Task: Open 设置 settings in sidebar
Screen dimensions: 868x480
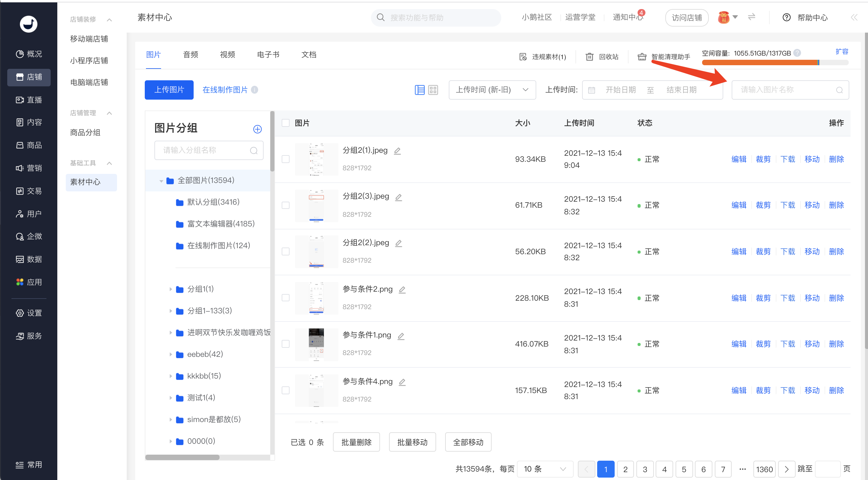Action: click(x=29, y=313)
